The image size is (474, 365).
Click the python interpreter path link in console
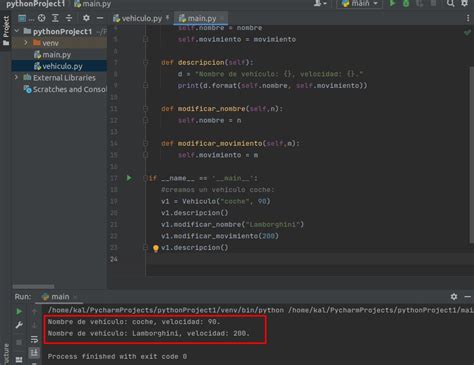click(166, 310)
